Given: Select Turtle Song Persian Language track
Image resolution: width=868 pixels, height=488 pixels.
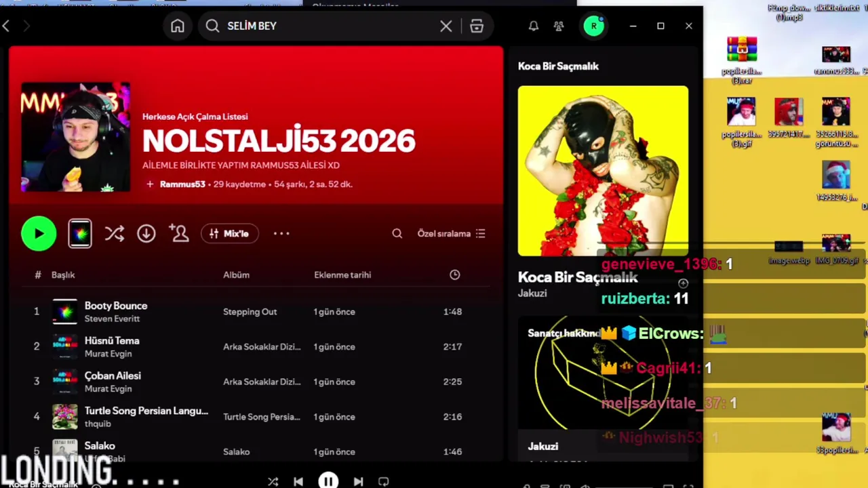Looking at the screenshot, I should point(146,411).
